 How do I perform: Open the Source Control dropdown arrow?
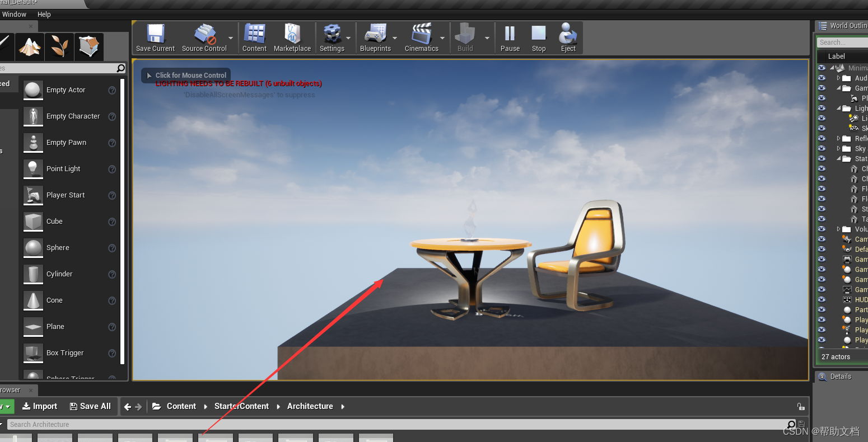[231, 39]
